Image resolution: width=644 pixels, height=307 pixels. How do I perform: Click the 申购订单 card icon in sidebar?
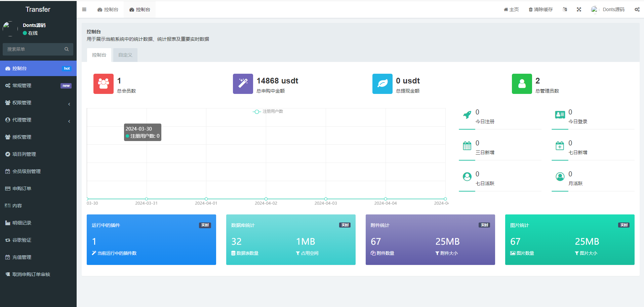(x=8, y=189)
